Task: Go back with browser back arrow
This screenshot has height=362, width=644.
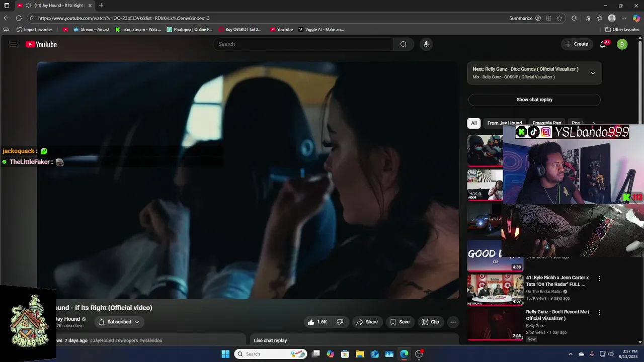Action: click(7, 18)
